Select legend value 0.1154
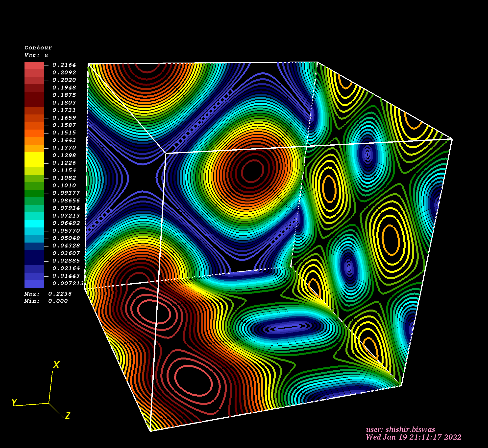 [64, 171]
